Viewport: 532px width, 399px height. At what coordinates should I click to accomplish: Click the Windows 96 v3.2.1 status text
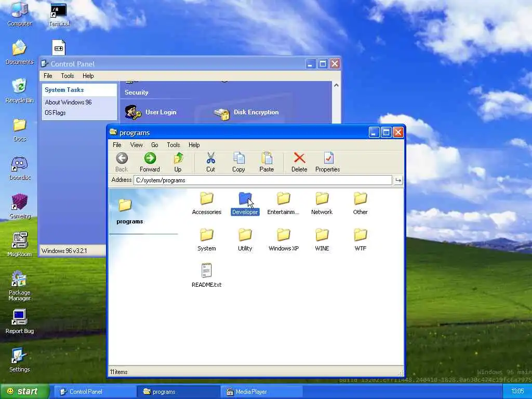click(64, 251)
